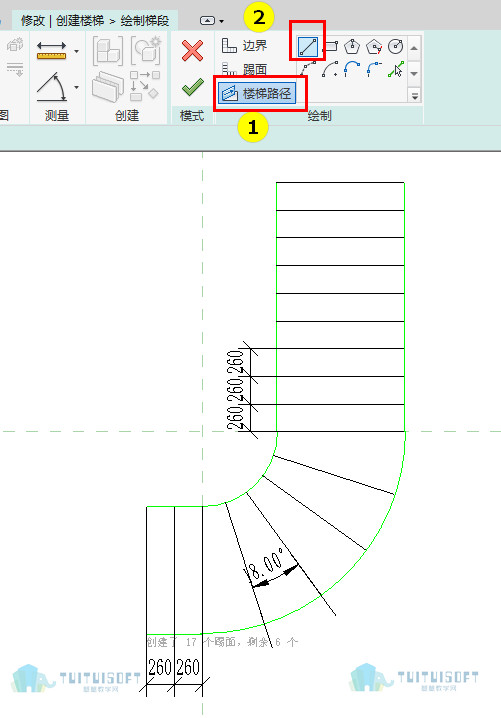Click the 测量 panel label
Image resolution: width=501 pixels, height=718 pixels.
57,115
